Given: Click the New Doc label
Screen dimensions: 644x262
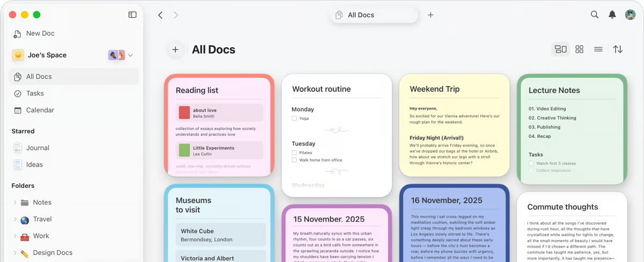Looking at the screenshot, I should (40, 33).
